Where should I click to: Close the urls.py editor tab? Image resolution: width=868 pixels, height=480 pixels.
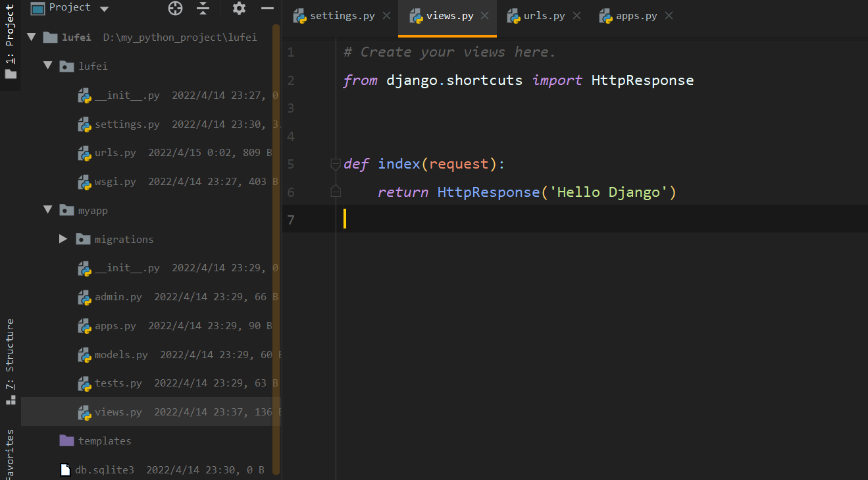coord(576,16)
